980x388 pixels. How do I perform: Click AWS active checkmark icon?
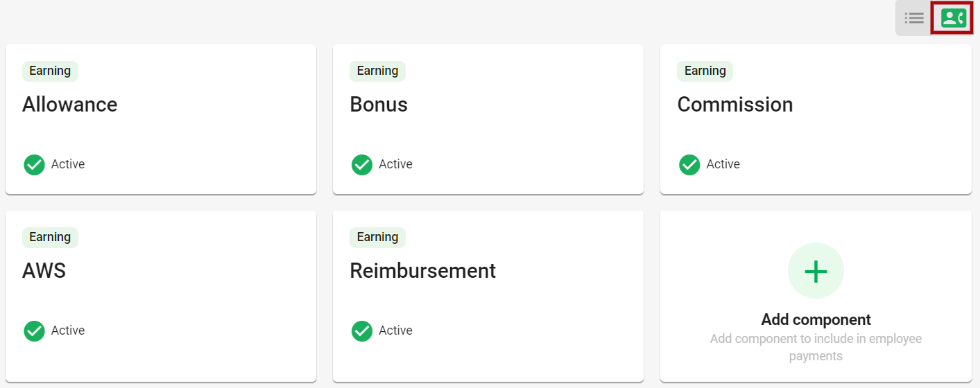(34, 331)
